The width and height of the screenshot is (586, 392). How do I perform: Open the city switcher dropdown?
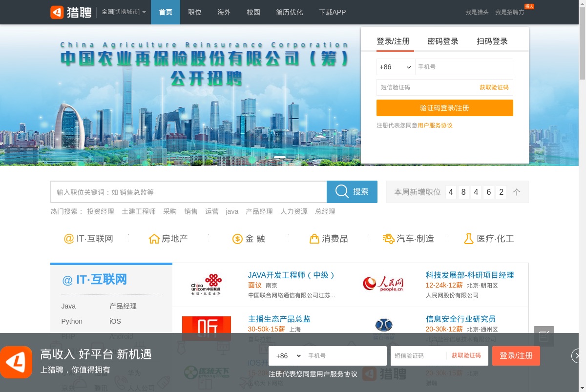[124, 12]
